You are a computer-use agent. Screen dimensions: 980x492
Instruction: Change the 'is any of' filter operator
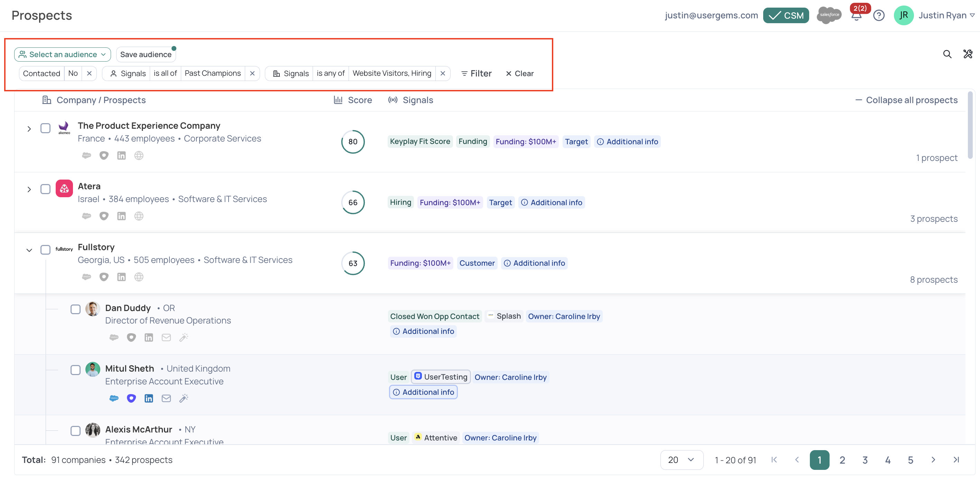pos(331,73)
